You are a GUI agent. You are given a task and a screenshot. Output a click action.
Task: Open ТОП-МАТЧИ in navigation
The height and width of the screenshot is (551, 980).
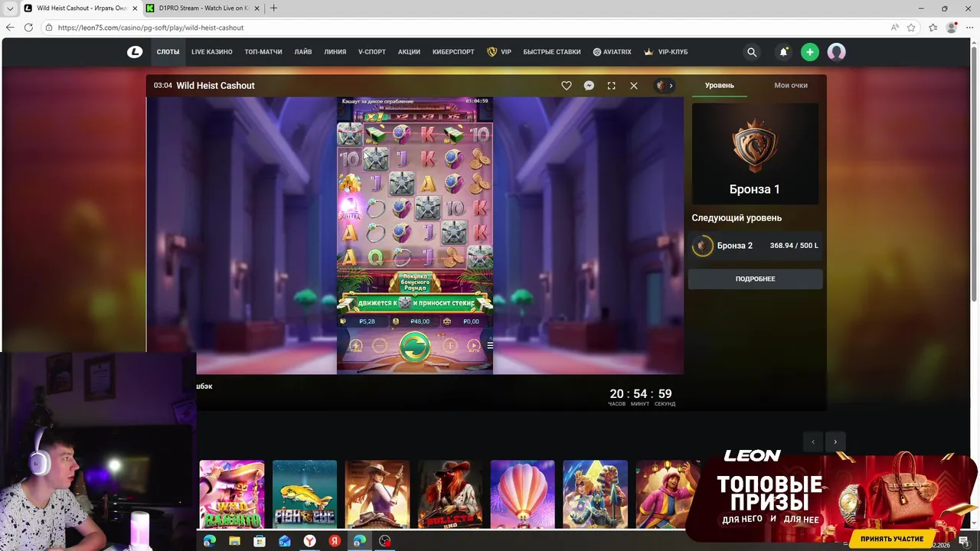click(263, 52)
